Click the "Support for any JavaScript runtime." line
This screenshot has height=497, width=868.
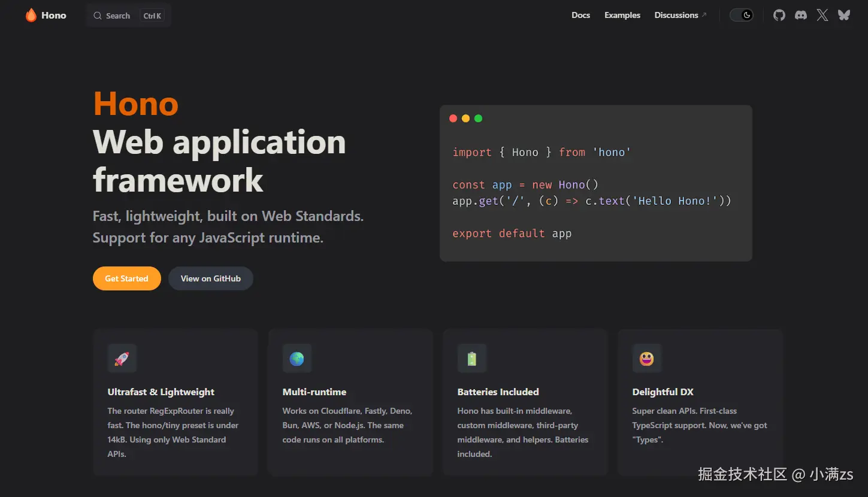pyautogui.click(x=208, y=238)
